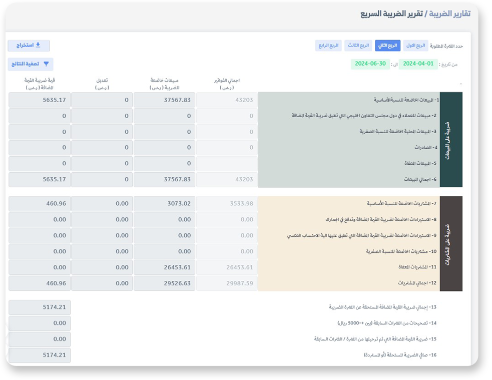Click row 6 invoices total 43203

227,179
